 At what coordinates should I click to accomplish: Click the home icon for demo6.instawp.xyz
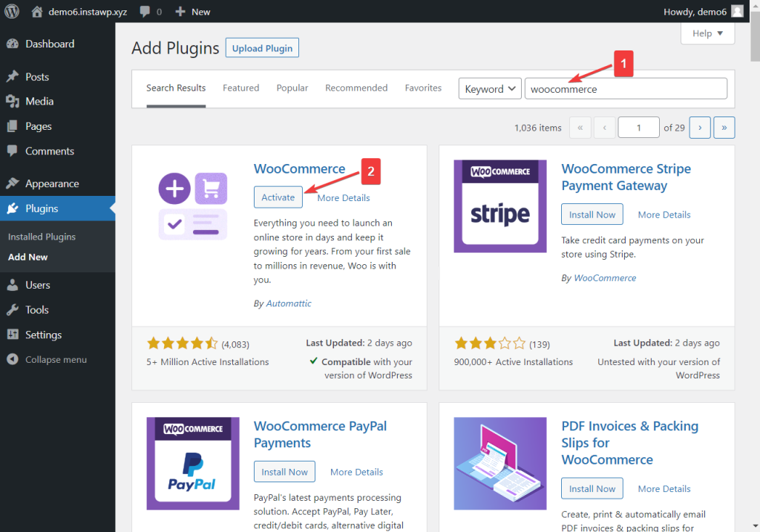[x=37, y=12]
